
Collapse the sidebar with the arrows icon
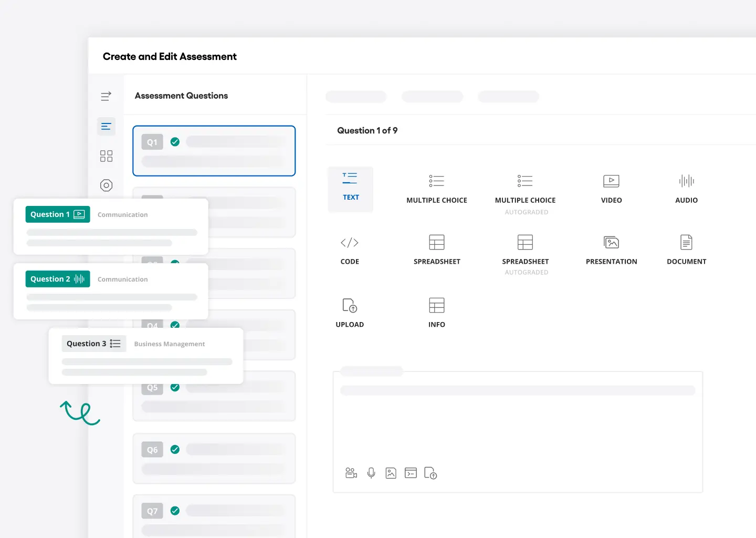[106, 96]
